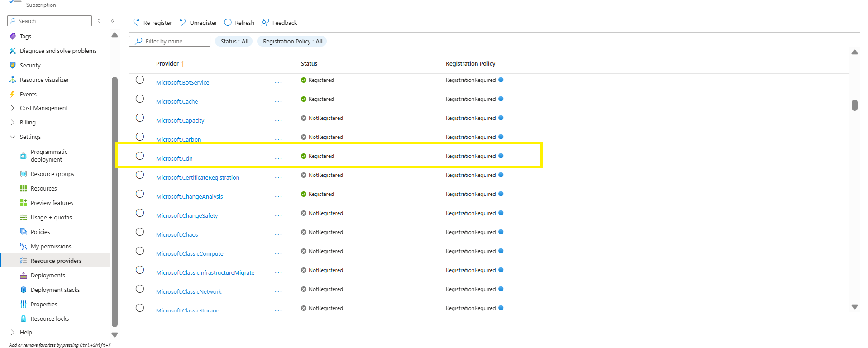
Task: Expand the Cost Management section
Action: tap(12, 108)
